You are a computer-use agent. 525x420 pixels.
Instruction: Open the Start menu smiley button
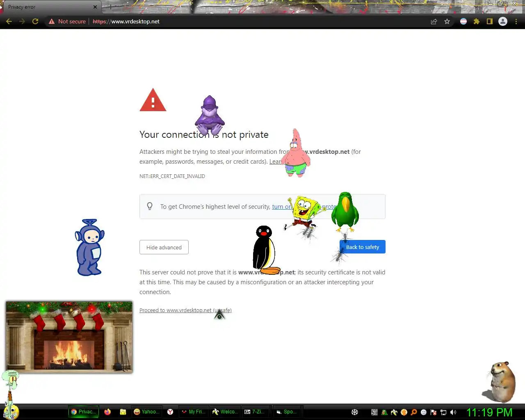[11, 411]
